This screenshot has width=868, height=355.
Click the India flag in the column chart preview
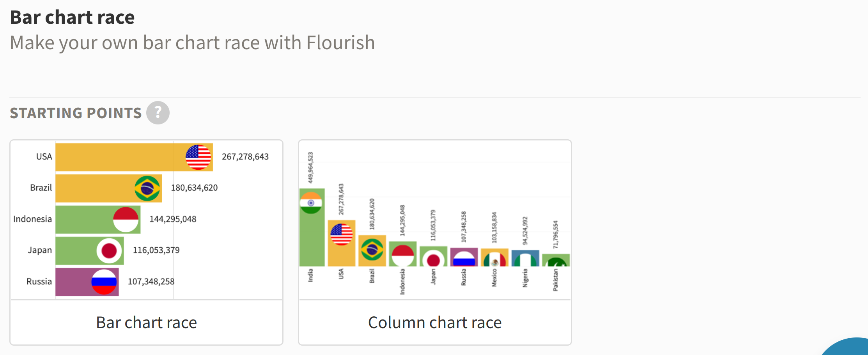pos(311,203)
